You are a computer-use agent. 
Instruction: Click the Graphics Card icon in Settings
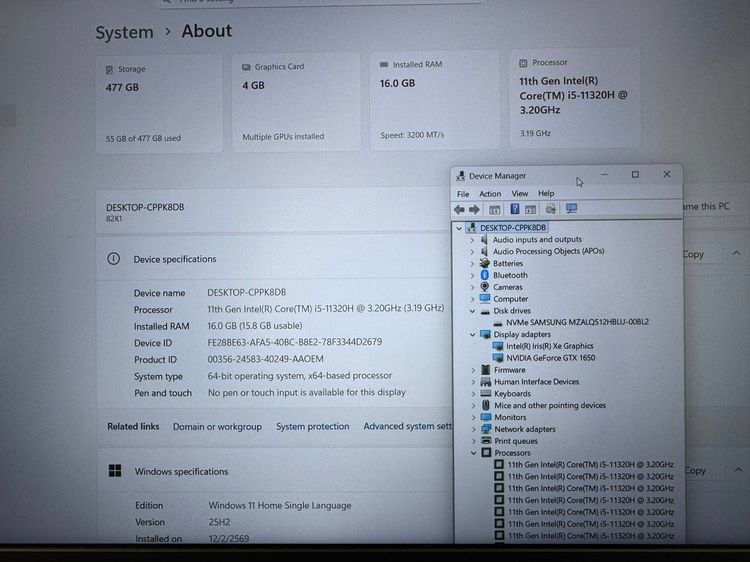[x=246, y=67]
